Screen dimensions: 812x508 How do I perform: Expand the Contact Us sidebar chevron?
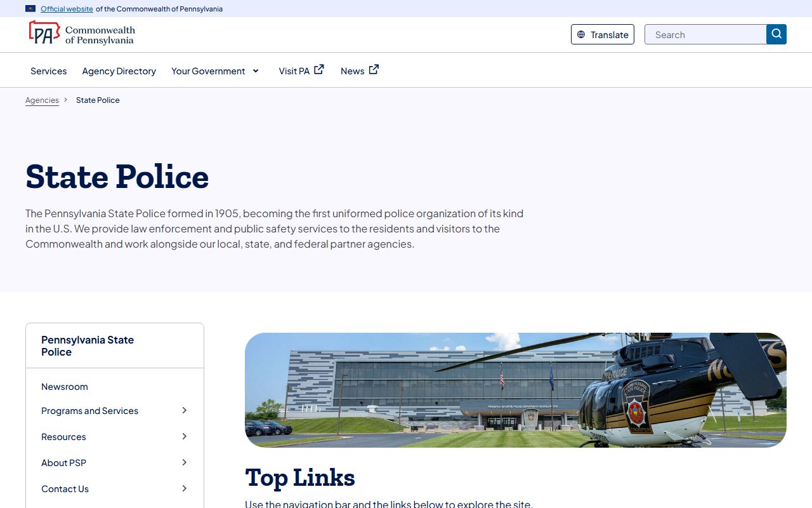pyautogui.click(x=184, y=489)
